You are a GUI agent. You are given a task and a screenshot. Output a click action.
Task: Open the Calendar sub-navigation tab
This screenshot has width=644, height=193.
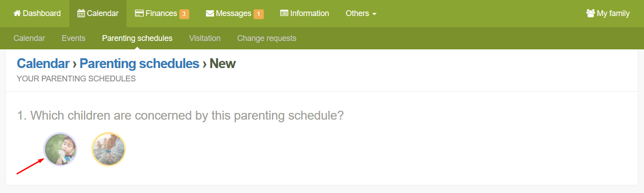point(29,38)
